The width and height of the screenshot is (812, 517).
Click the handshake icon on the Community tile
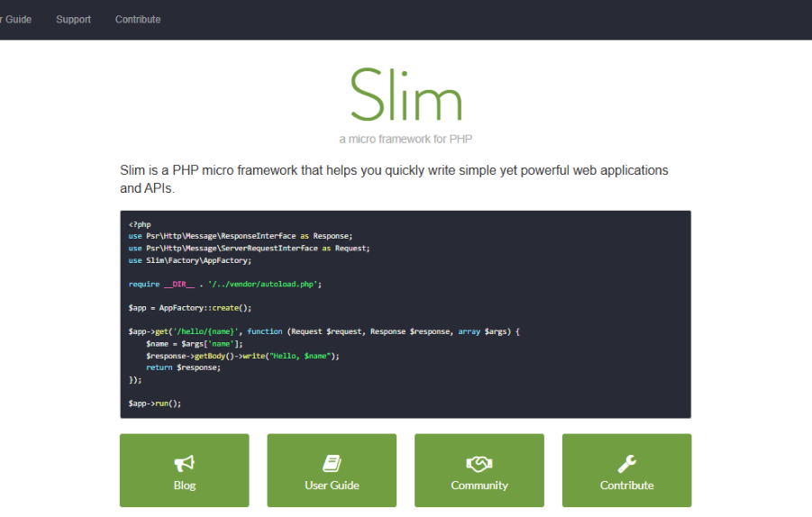click(x=479, y=463)
